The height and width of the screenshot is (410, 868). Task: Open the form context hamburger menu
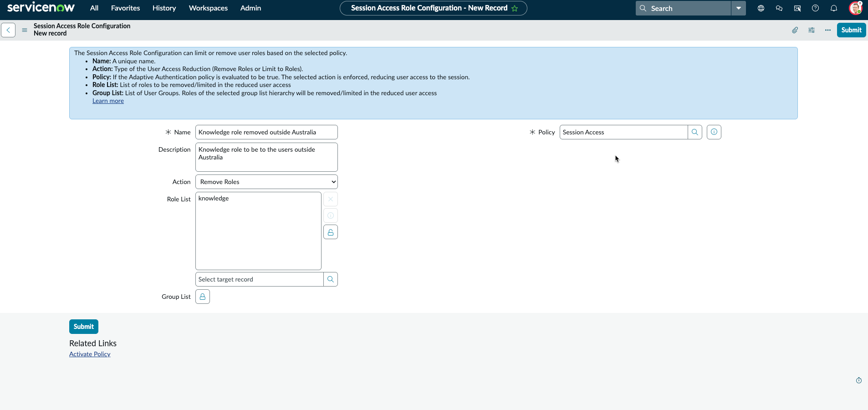tap(25, 30)
